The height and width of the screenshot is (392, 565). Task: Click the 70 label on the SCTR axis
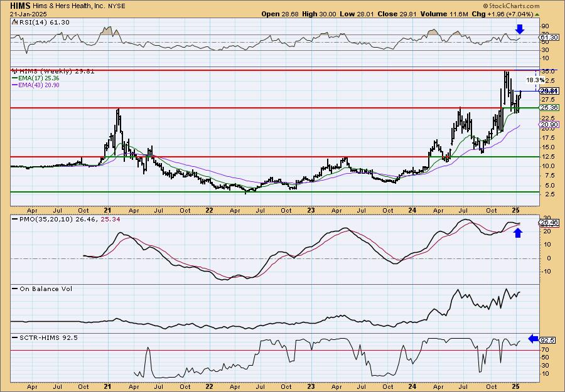pyautogui.click(x=545, y=349)
